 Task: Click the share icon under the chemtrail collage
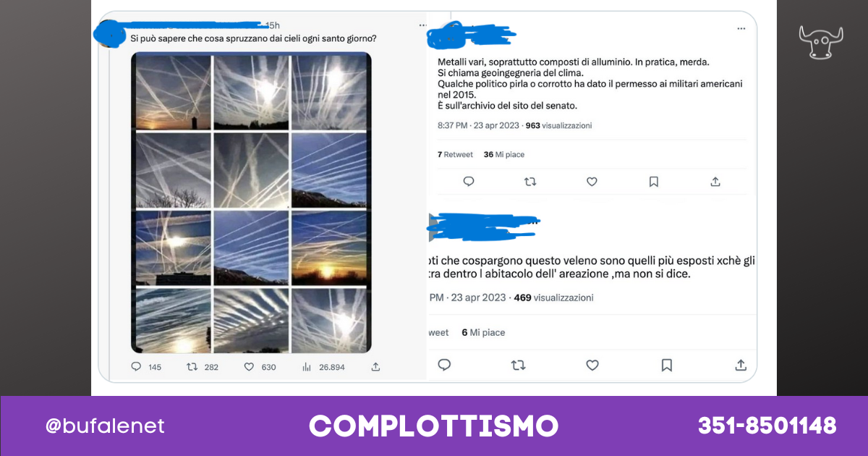tap(375, 367)
